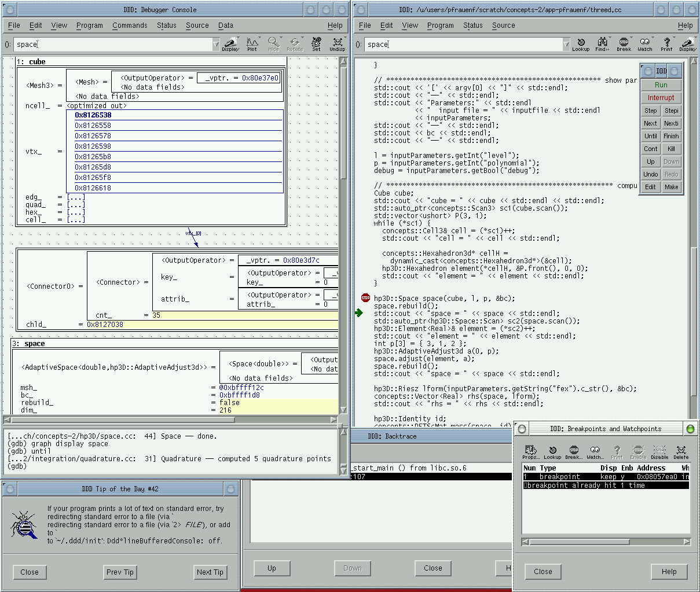The height and width of the screenshot is (592, 700).
Task: Open breakpoint Props icon in Breakpoints window
Action: coord(530,452)
